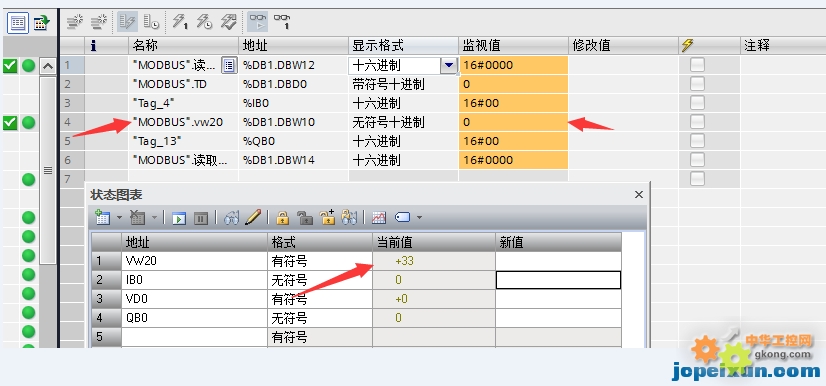The image size is (826, 386).
Task: Click monitor once glasses icon
Action: (282, 22)
